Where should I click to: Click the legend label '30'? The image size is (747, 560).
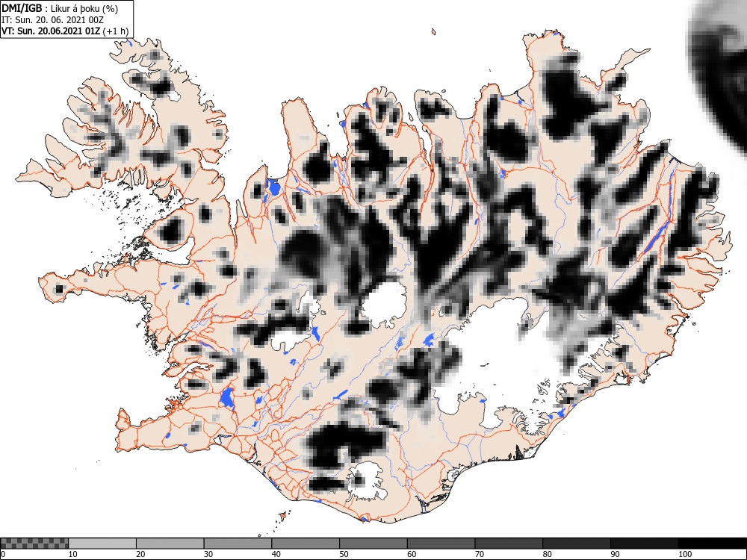pyautogui.click(x=208, y=554)
